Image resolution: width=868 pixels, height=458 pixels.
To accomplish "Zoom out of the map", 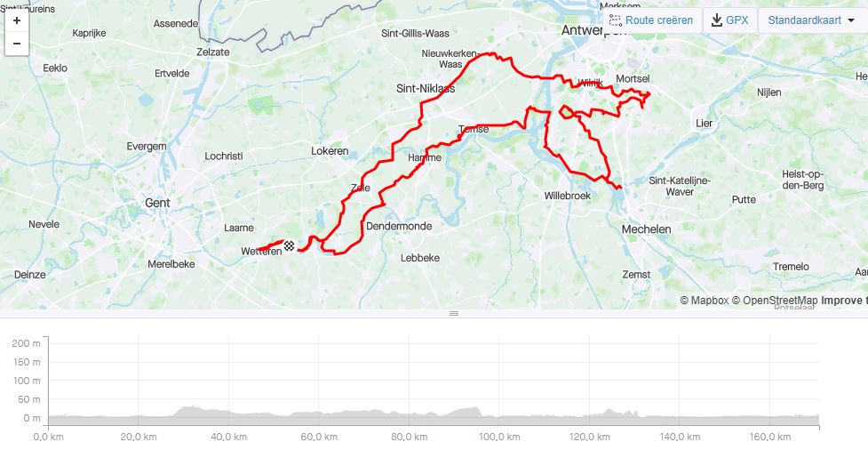I will [17, 44].
